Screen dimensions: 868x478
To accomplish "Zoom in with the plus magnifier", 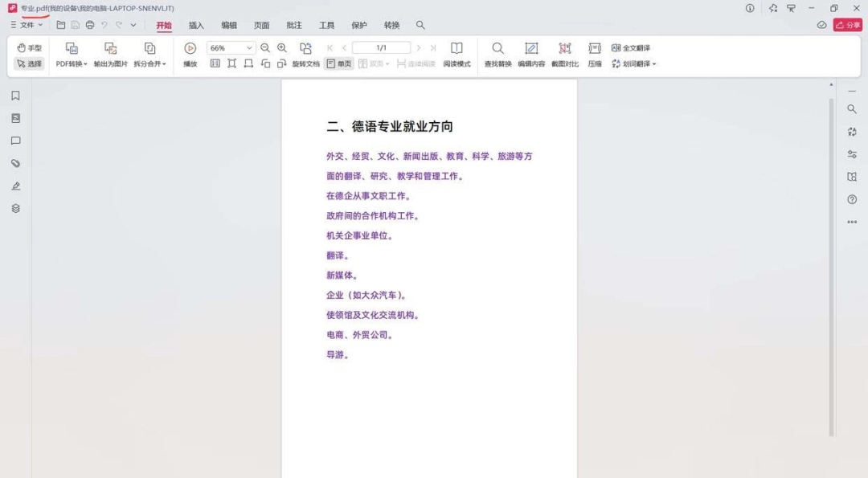I will [282, 48].
